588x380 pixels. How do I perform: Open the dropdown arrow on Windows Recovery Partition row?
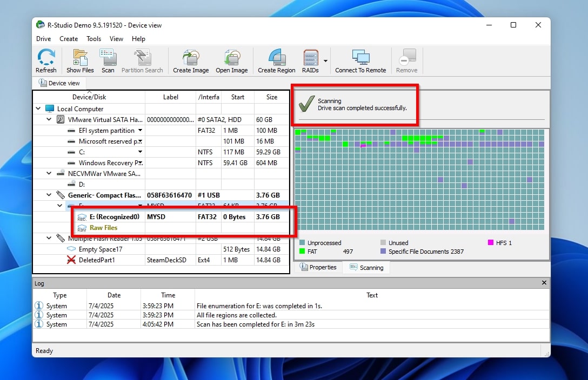click(140, 163)
